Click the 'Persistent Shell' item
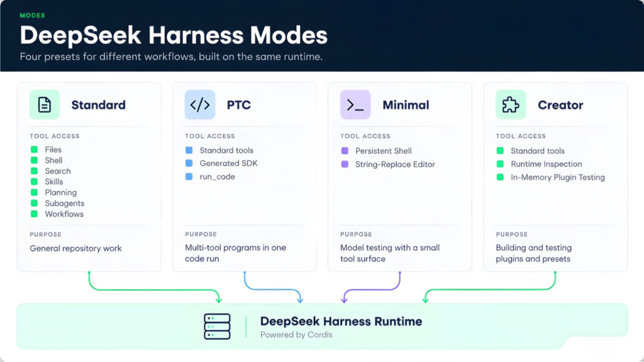 pos(383,151)
